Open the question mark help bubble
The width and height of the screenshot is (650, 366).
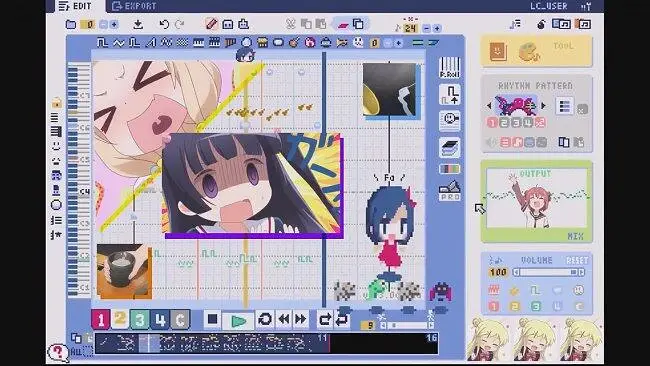58,353
